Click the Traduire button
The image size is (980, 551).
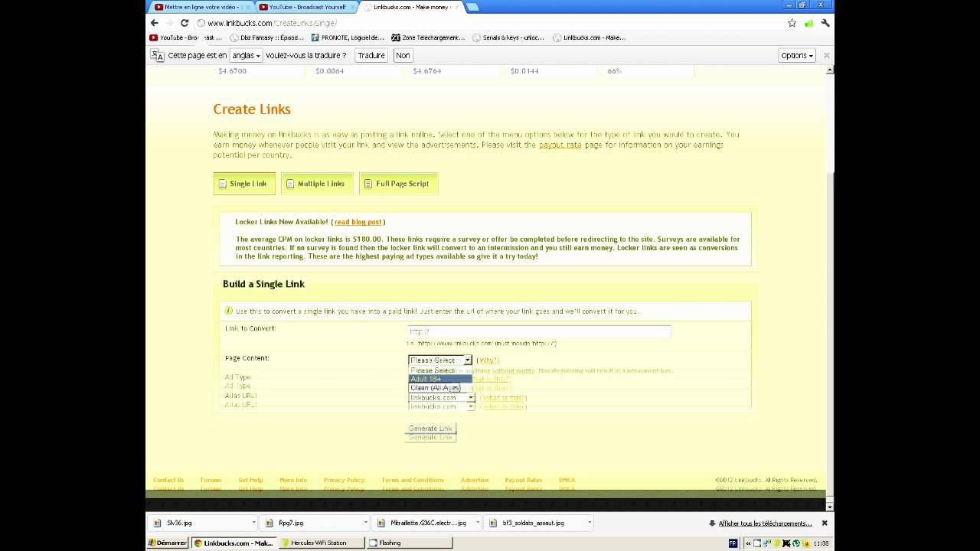click(371, 55)
